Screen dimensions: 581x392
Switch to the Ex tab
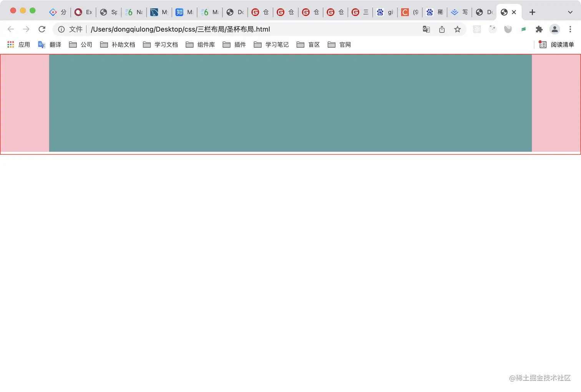(83, 12)
